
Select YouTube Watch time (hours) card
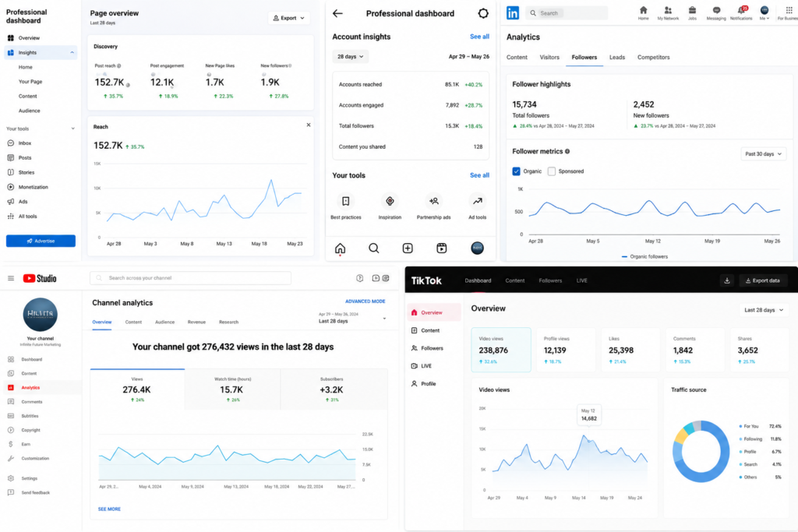[231, 389]
